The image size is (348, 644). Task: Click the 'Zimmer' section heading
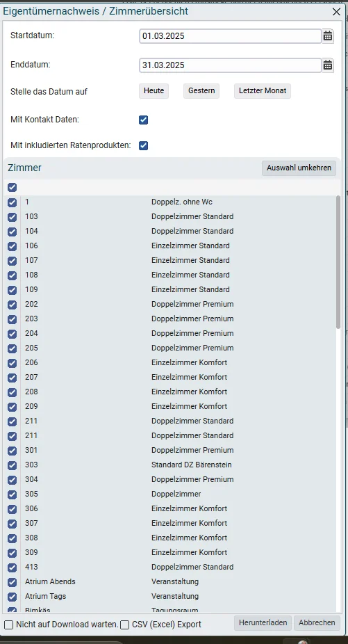point(24,168)
